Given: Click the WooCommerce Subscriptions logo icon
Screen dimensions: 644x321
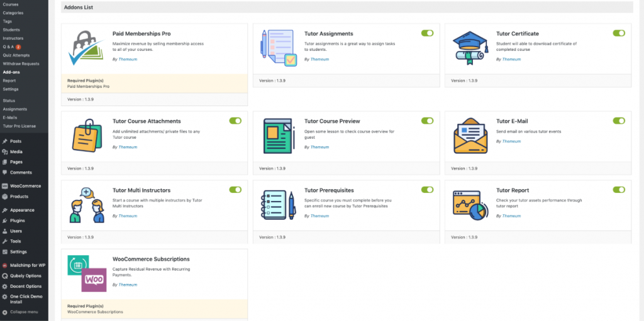Looking at the screenshot, I should point(87,273).
